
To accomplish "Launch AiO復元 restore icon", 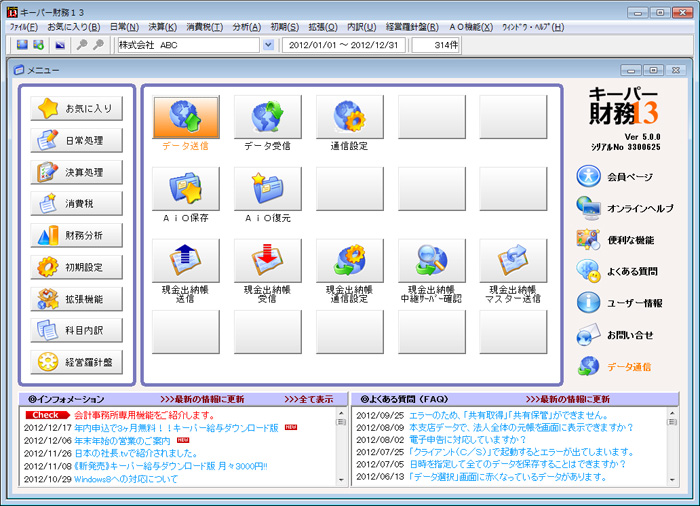I will [x=268, y=189].
